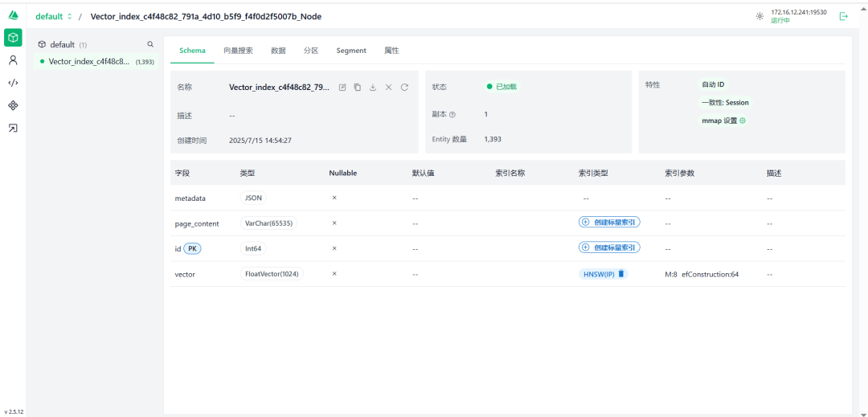Viewport: 868px width, 417px height.
Task: Search collections with the magnifier icon
Action: (149, 45)
